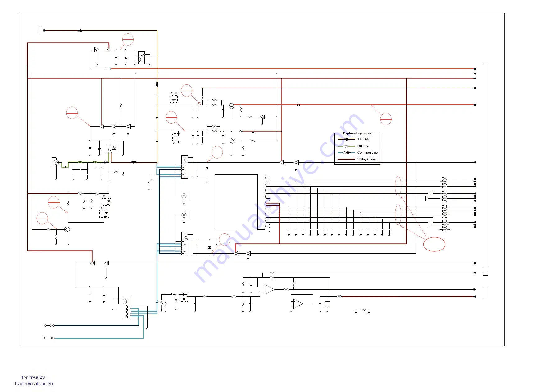Viewport: 555px width, 392px height.
Task: Click the large empty red ellipse callout
Action: pos(434,244)
